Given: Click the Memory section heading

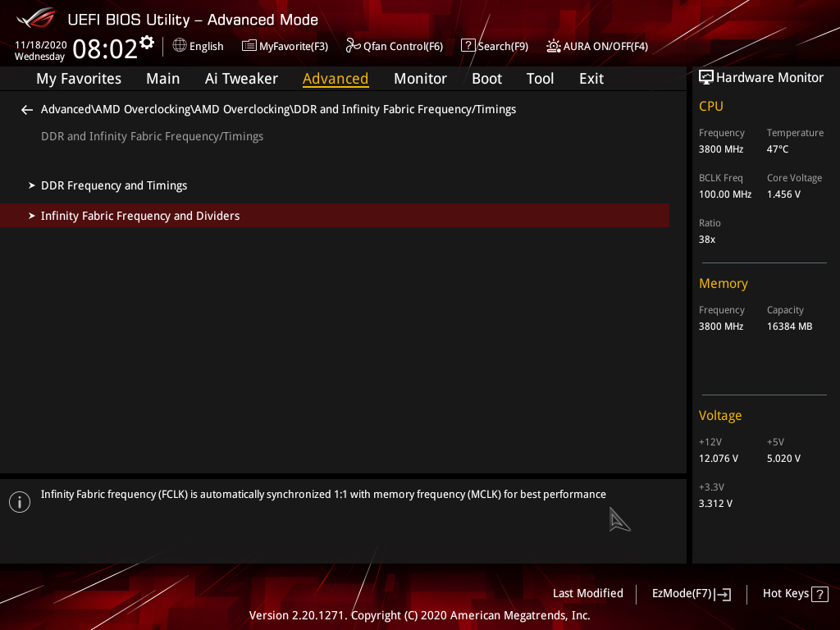Looking at the screenshot, I should [724, 284].
